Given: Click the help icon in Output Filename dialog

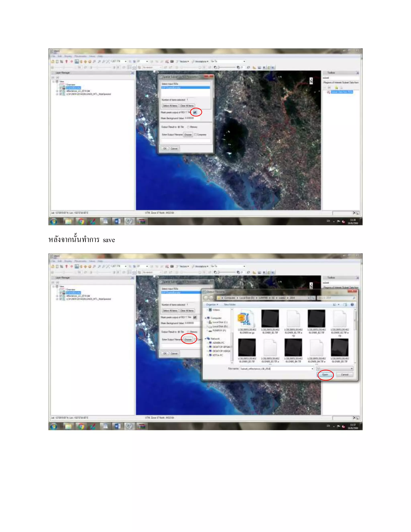Looking at the screenshot, I should click(x=352, y=305).
